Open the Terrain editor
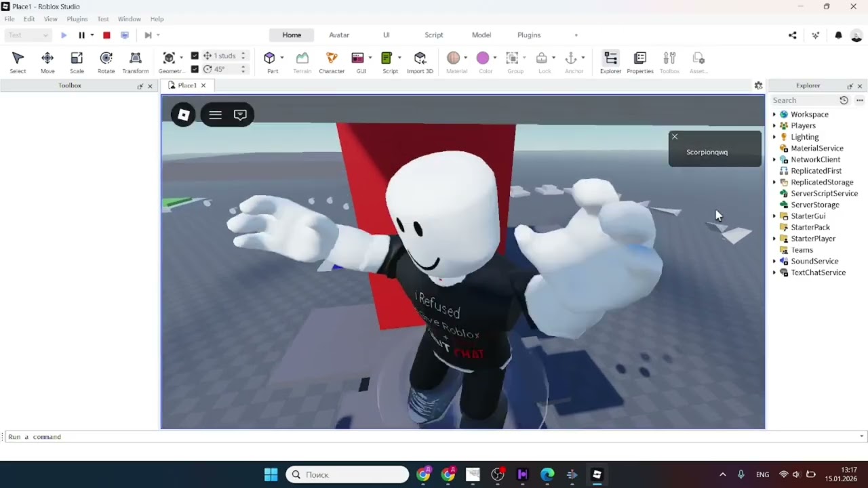The width and height of the screenshot is (868, 488). pyautogui.click(x=302, y=62)
